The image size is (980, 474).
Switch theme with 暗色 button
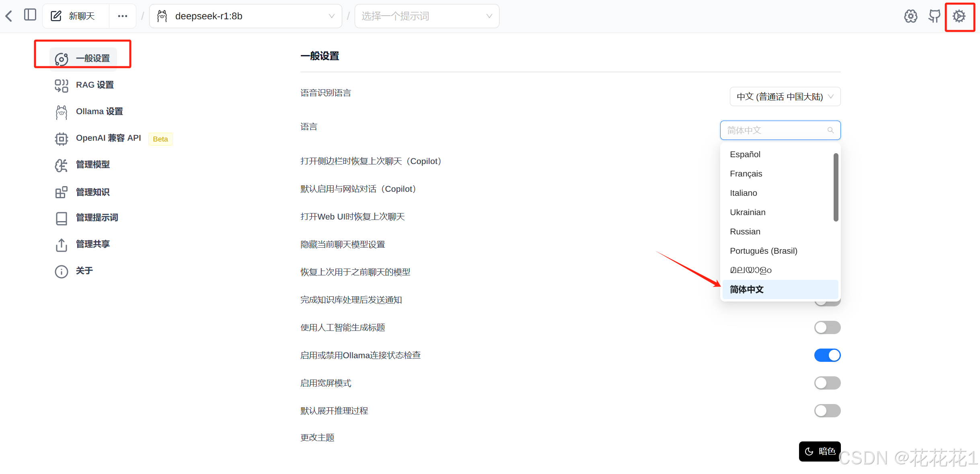pyautogui.click(x=820, y=451)
